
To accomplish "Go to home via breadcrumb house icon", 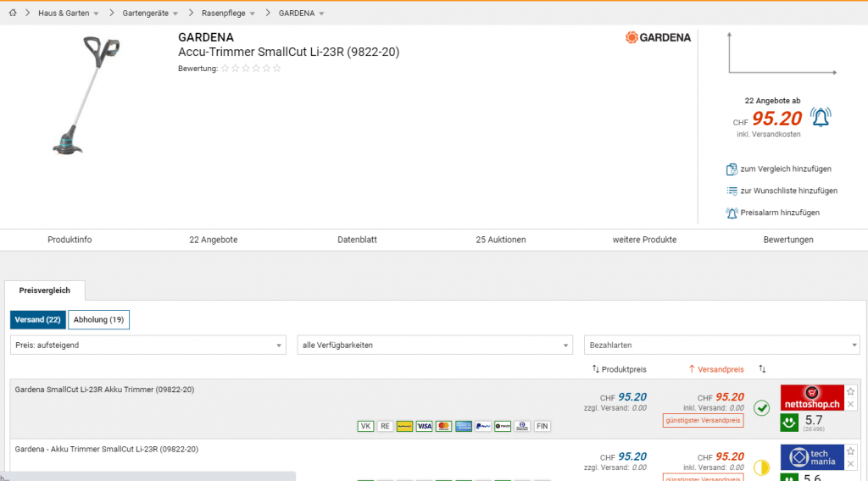I will [12, 13].
